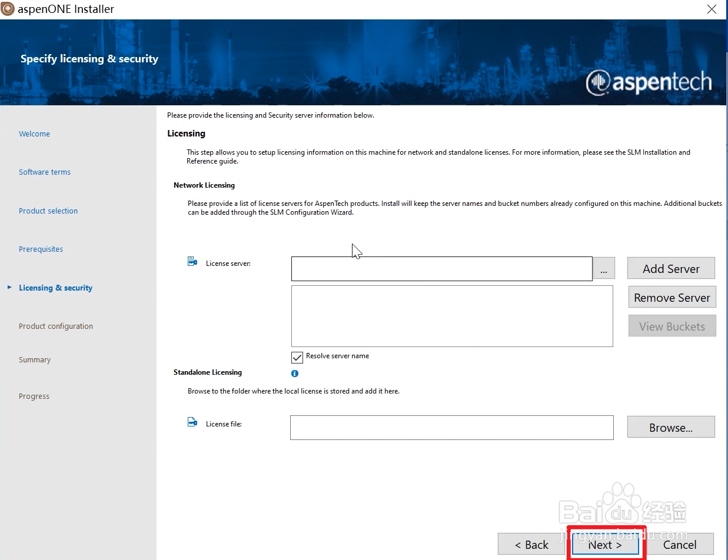Go to the next step with Next >

(605, 545)
